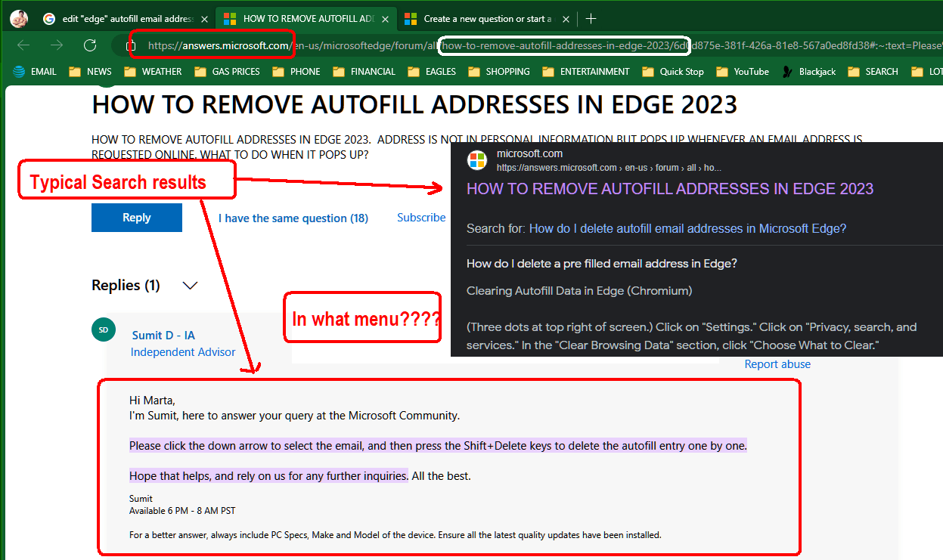
Task: Collapse the Replies (1) chevron
Action: [x=191, y=286]
